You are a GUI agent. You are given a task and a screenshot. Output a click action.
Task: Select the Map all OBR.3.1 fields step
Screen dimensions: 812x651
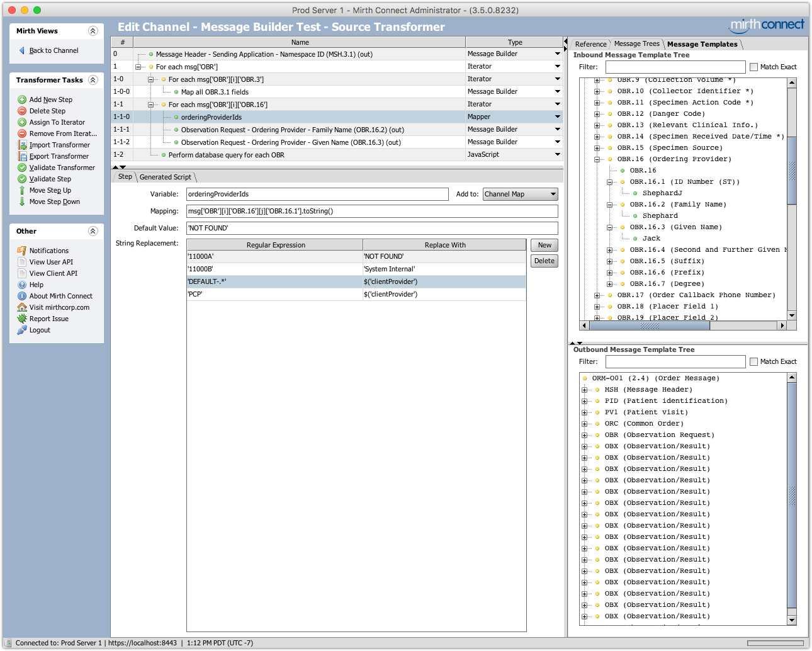pos(215,92)
